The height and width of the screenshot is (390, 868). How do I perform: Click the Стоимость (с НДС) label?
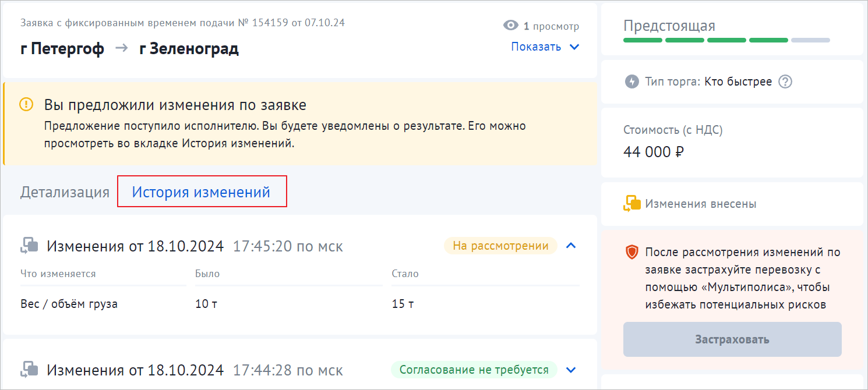pyautogui.click(x=673, y=130)
